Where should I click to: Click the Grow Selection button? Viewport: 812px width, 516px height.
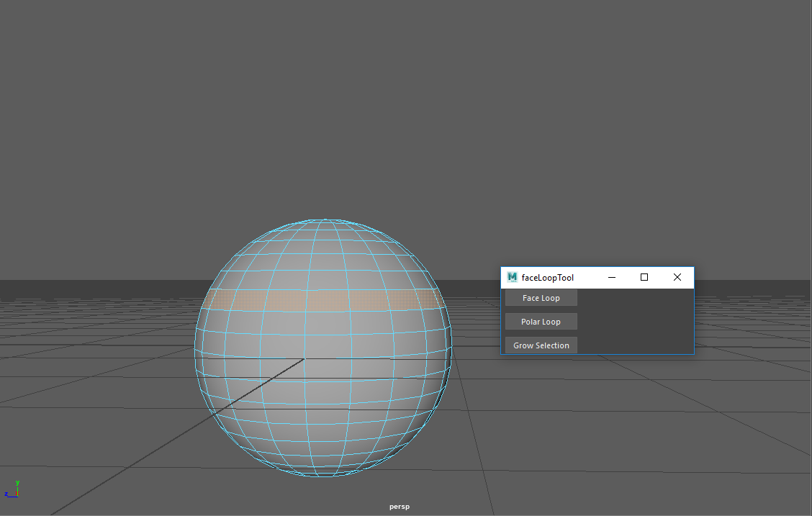tap(541, 345)
